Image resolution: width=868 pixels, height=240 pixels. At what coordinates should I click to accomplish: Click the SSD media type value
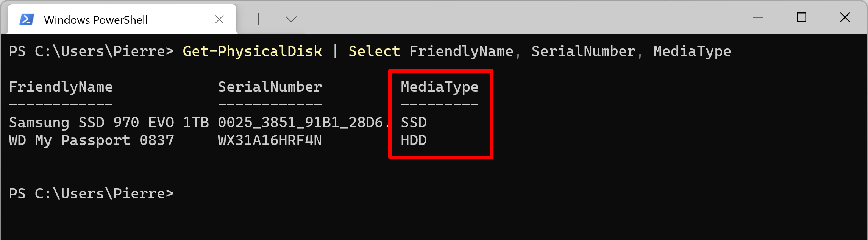pyautogui.click(x=414, y=122)
